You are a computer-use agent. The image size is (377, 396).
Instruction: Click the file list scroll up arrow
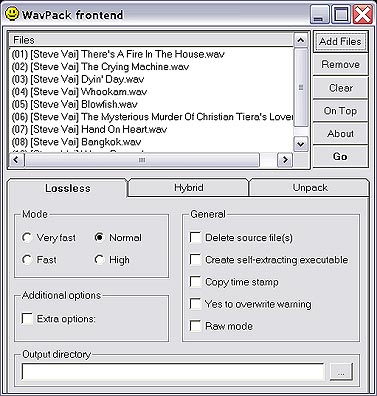coord(300,40)
